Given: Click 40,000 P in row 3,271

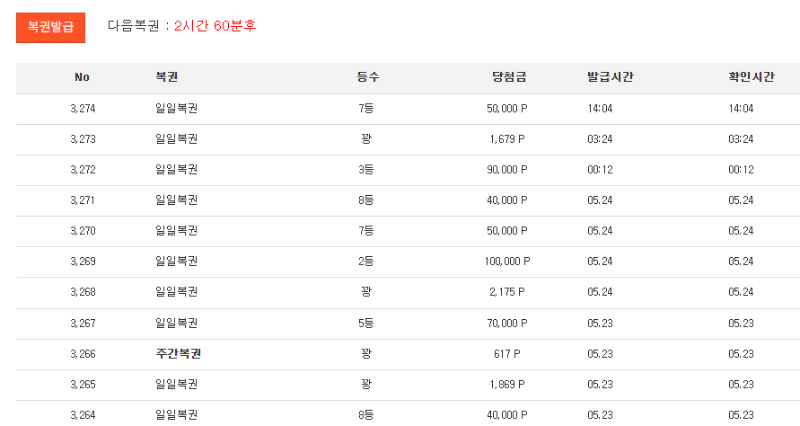Looking at the screenshot, I should (507, 200).
